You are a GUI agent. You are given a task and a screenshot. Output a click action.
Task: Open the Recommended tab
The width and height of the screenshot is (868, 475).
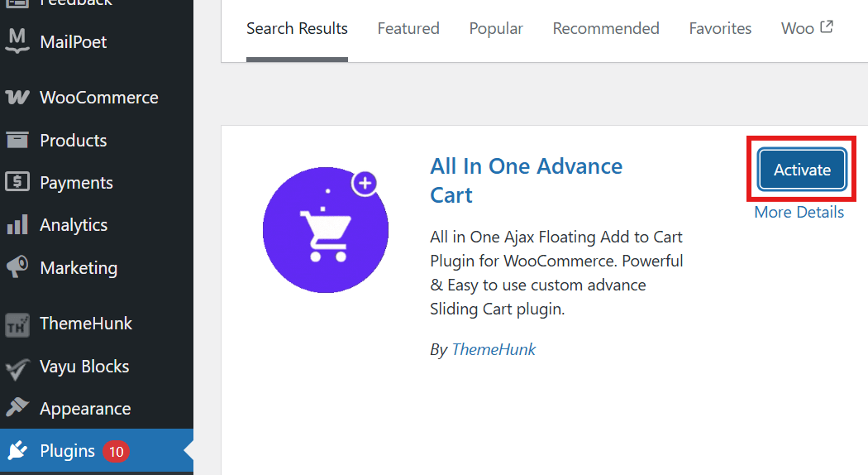click(x=606, y=29)
